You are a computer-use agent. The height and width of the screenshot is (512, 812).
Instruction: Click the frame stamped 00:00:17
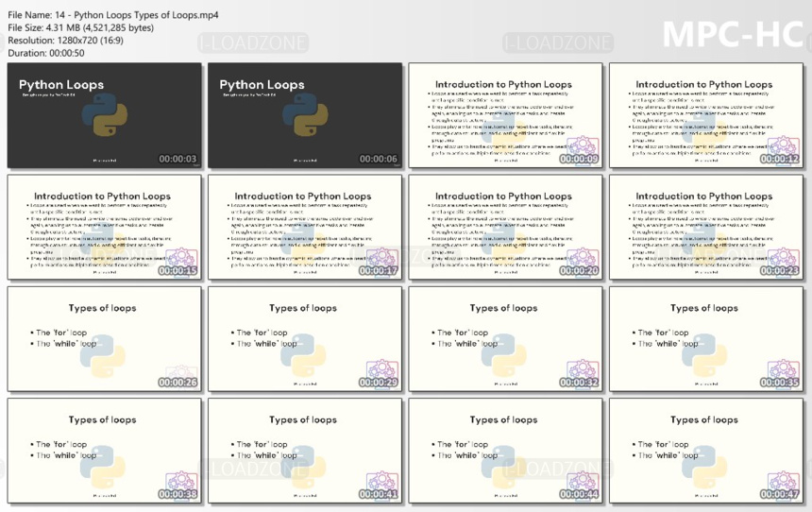coord(305,228)
